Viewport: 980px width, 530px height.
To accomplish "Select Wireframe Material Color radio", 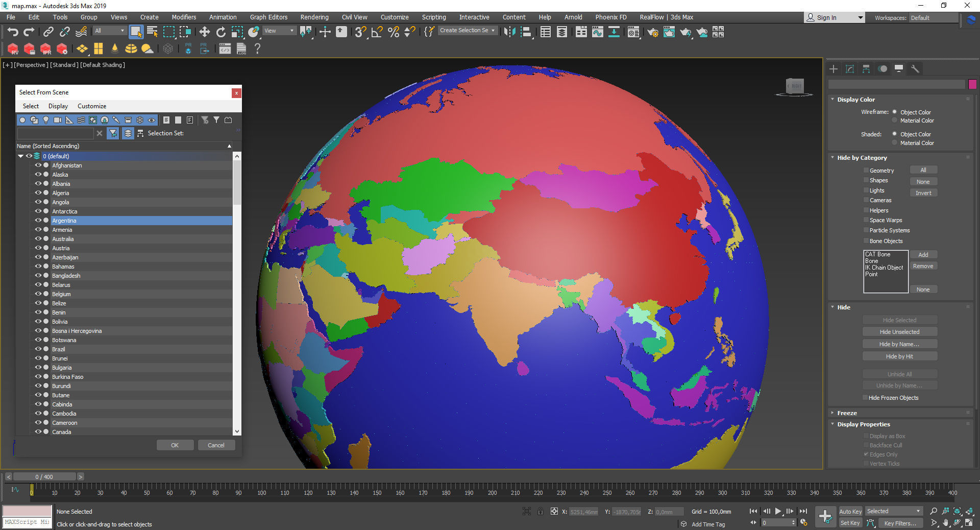I will [x=894, y=121].
